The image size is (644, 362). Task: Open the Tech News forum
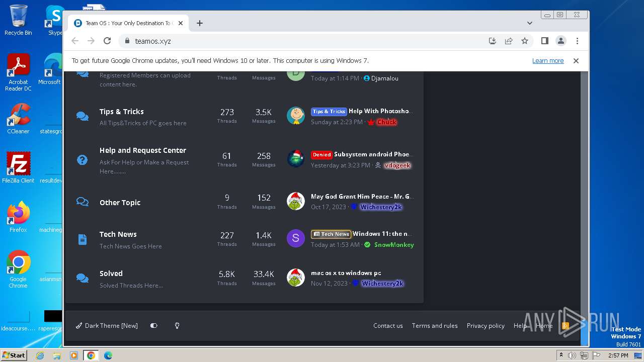click(118, 234)
